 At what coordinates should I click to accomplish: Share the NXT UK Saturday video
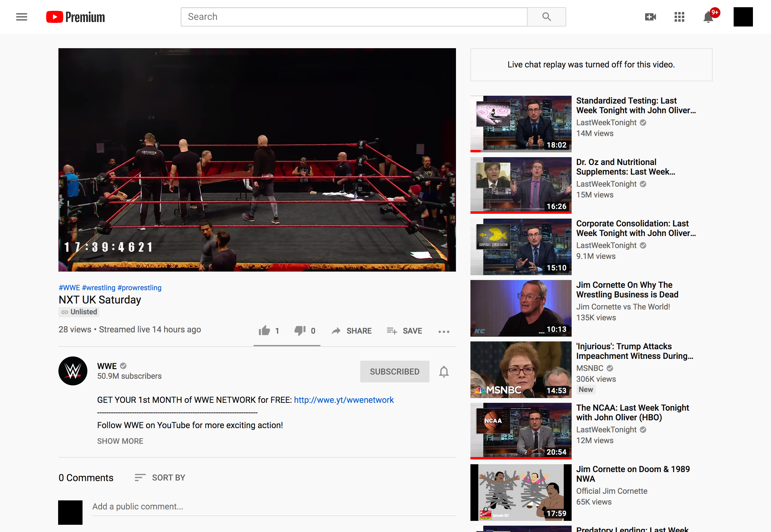pyautogui.click(x=351, y=331)
